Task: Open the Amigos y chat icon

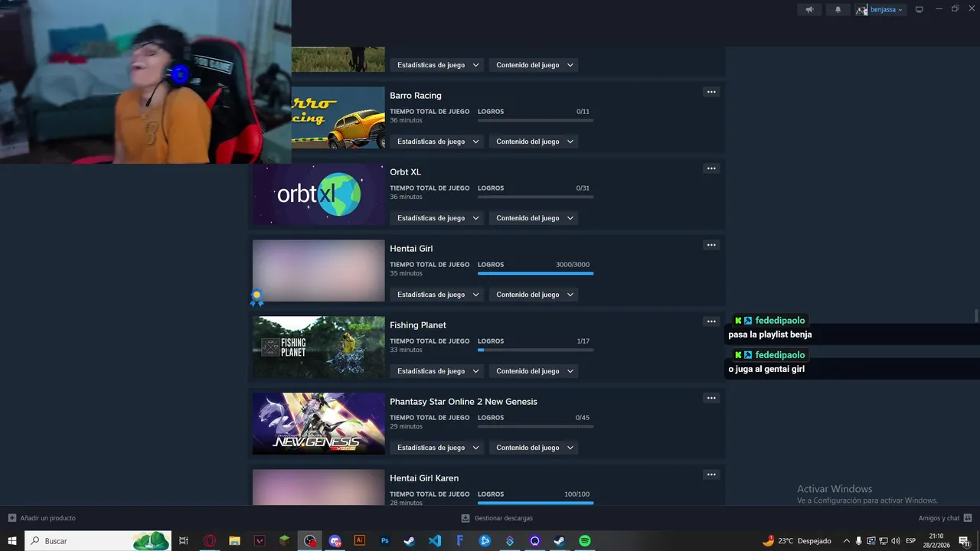Action: point(968,518)
